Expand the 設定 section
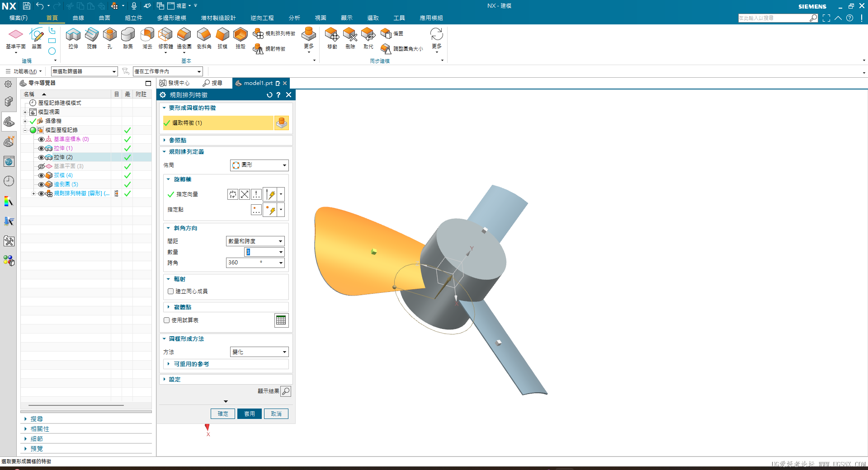This screenshot has width=868, height=470. click(226, 380)
